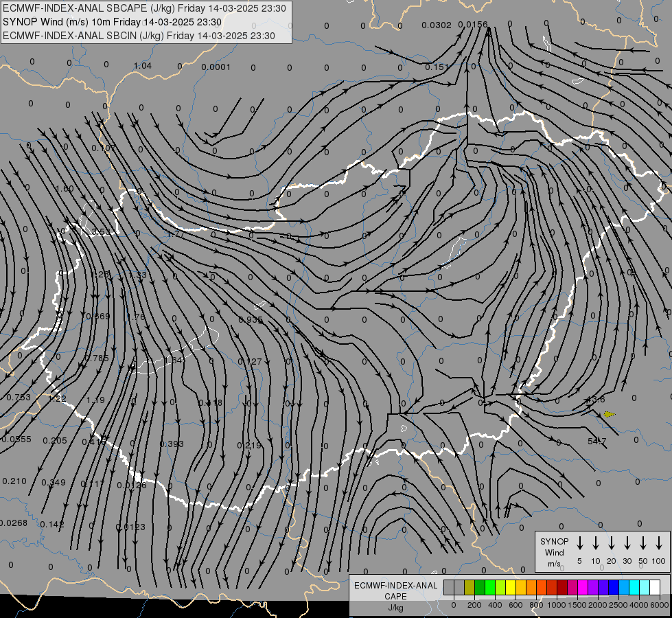Click the 0.349 value on the map
Viewport: 672px width, 618px height.
(x=54, y=483)
